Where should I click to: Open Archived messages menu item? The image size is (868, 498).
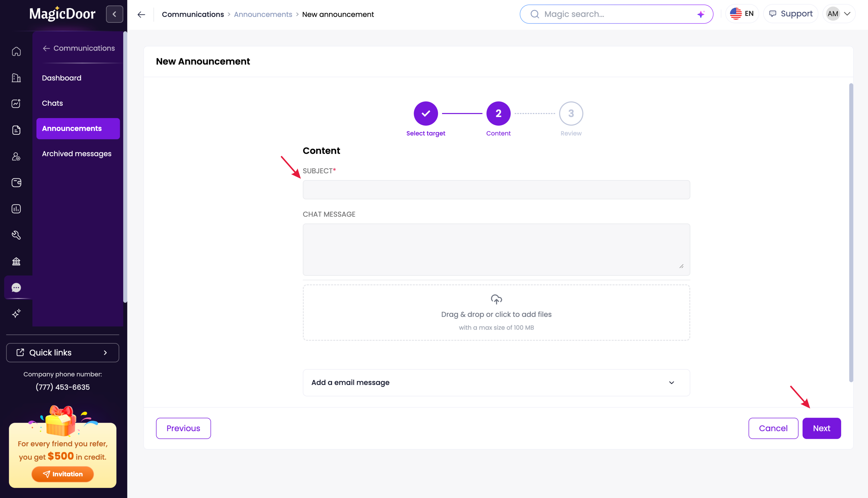click(x=76, y=154)
